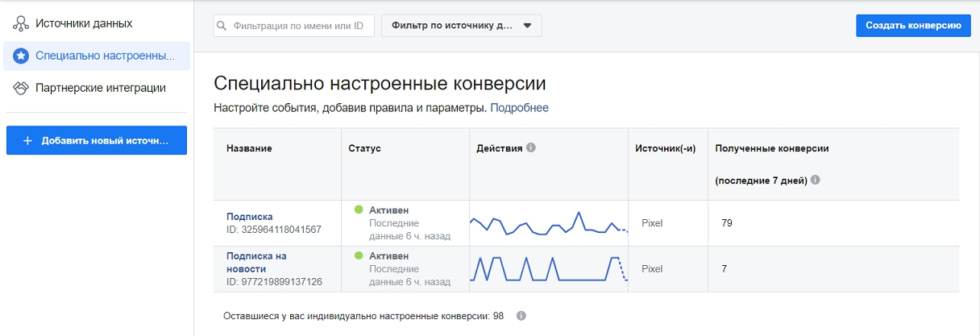Screen dimensions: 980x336
Task: Open the Подробнее link
Action: pyautogui.click(x=519, y=108)
